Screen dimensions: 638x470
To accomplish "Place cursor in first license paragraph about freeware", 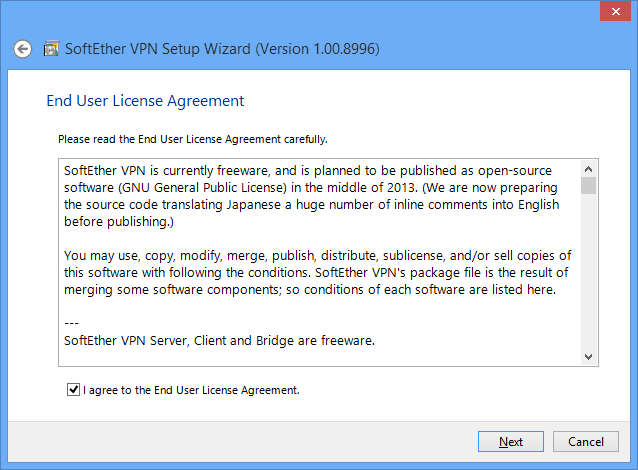I will tap(312, 196).
